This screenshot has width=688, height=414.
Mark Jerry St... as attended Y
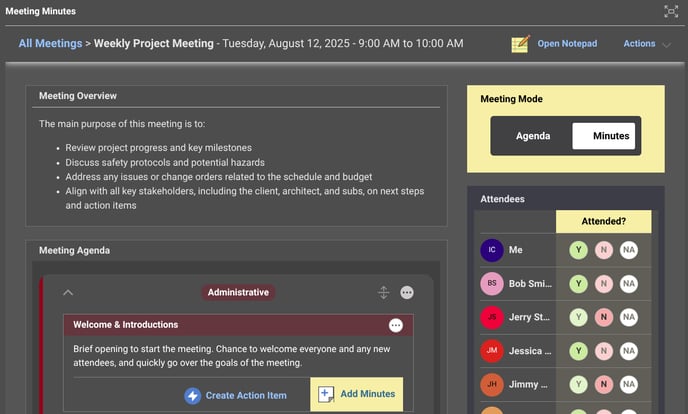pyautogui.click(x=578, y=317)
